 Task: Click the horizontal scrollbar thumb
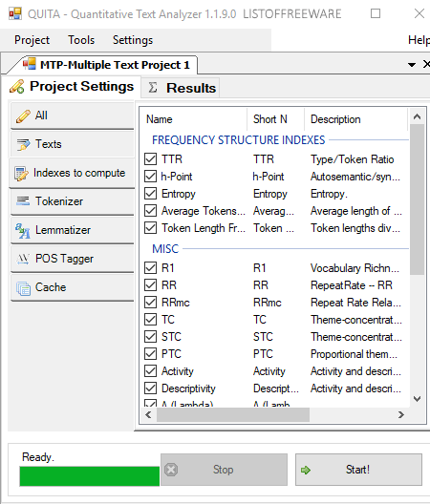pyautogui.click(x=233, y=414)
